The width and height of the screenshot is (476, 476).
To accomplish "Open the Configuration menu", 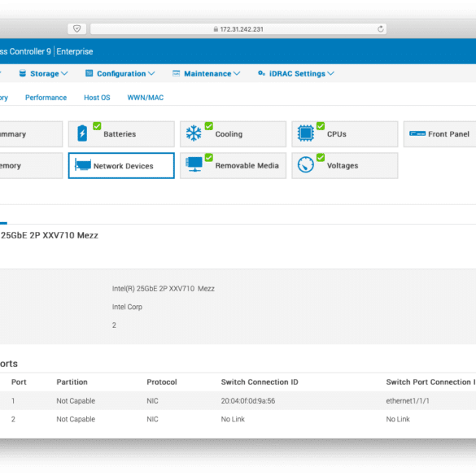I will coord(120,73).
